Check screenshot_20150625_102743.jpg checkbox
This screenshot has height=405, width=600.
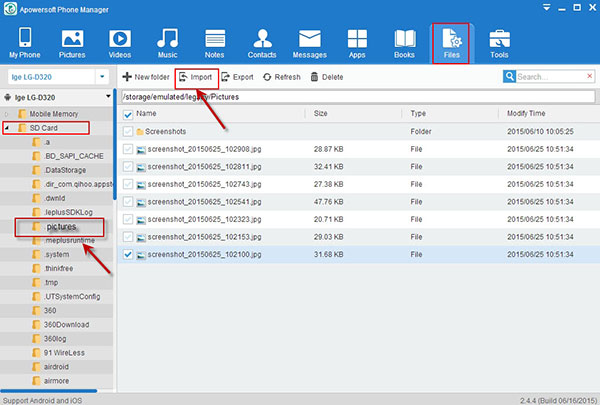pyautogui.click(x=128, y=185)
